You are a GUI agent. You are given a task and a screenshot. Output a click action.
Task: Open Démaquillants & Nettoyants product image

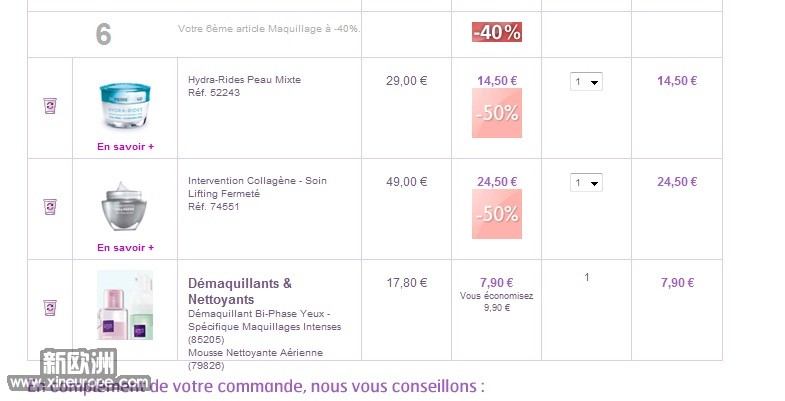125,305
